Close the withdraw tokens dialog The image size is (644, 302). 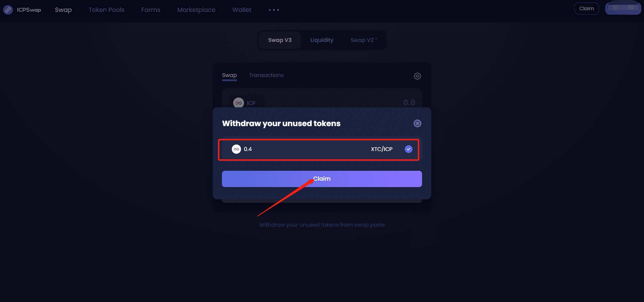point(417,123)
